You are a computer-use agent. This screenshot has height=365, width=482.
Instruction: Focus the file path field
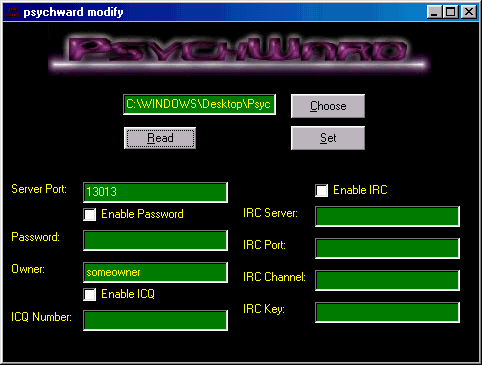point(199,104)
